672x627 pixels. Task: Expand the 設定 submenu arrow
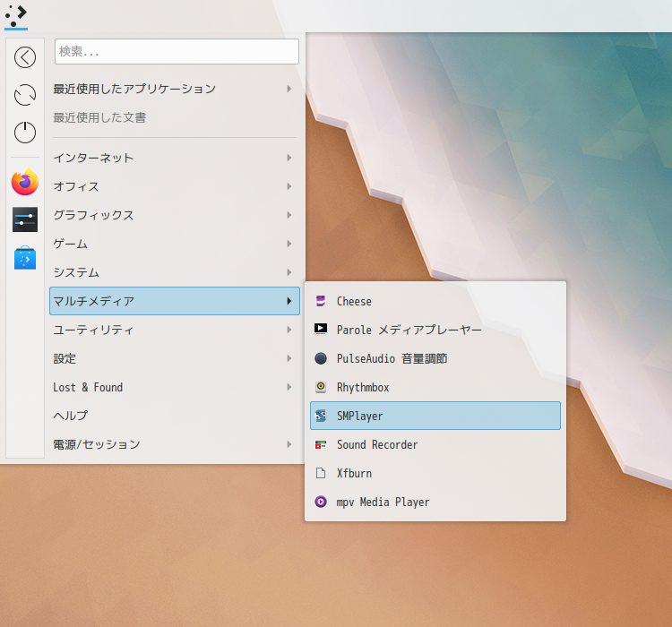[x=289, y=358]
